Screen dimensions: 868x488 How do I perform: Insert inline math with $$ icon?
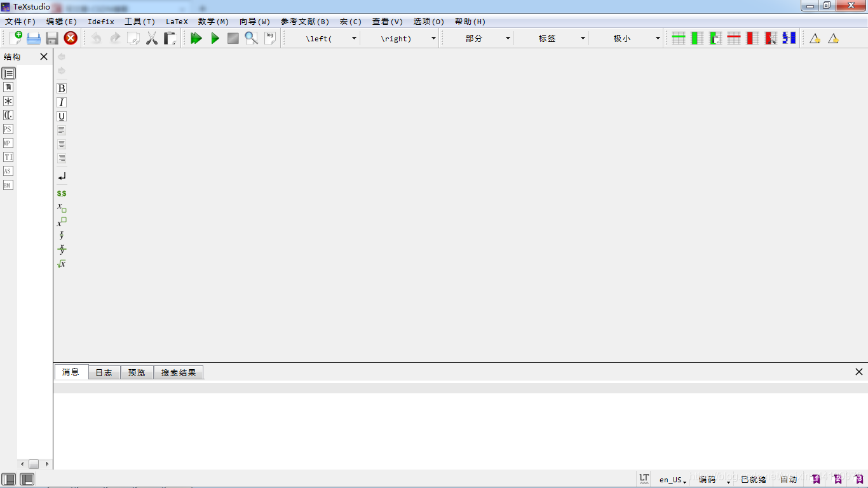coord(62,193)
